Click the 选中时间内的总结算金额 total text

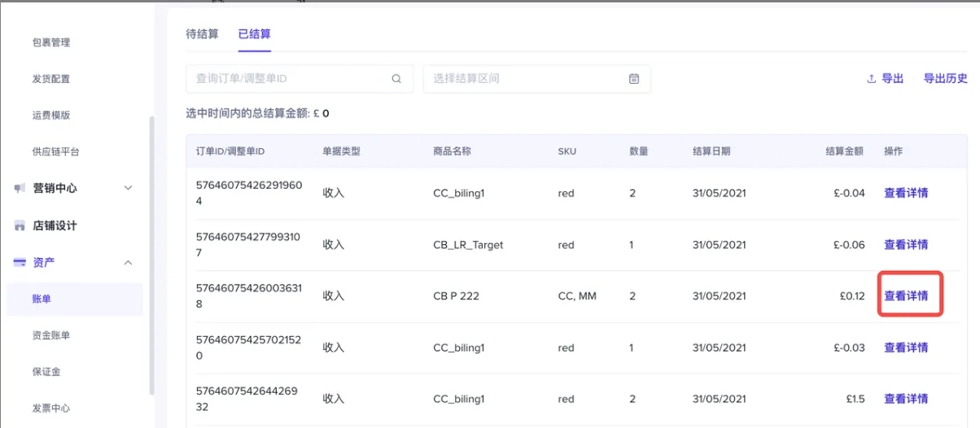[x=257, y=114]
